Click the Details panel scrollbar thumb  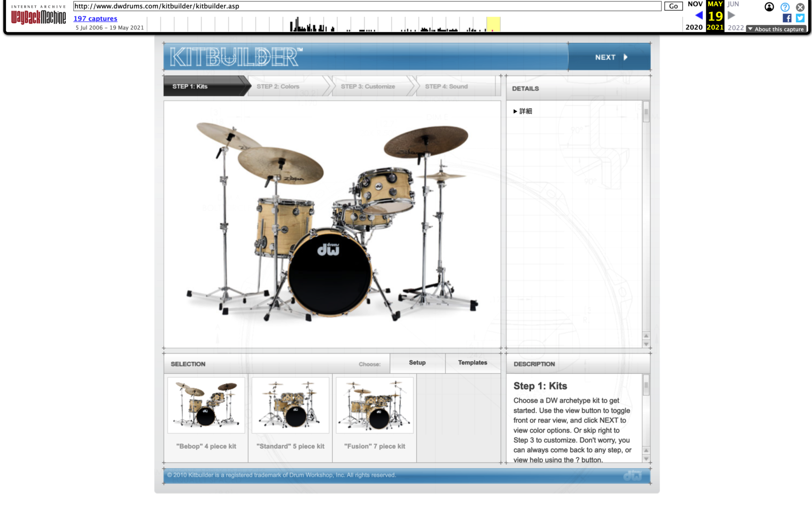pos(646,112)
